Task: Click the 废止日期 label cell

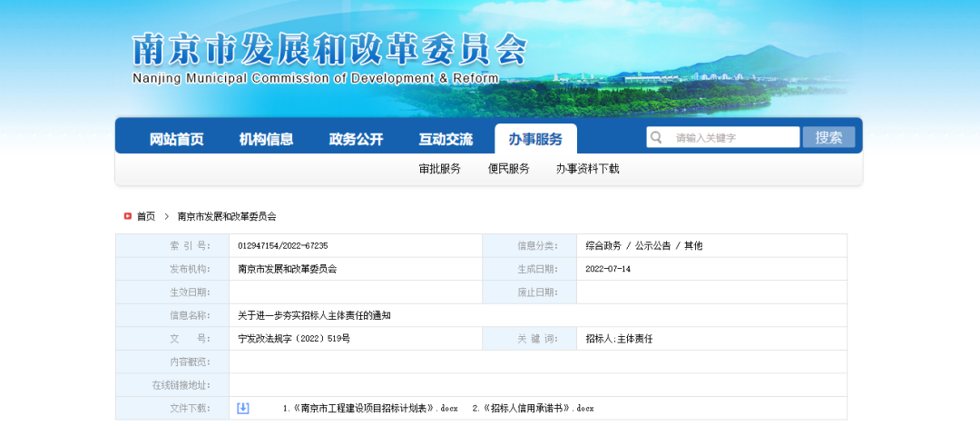Action: (x=529, y=292)
